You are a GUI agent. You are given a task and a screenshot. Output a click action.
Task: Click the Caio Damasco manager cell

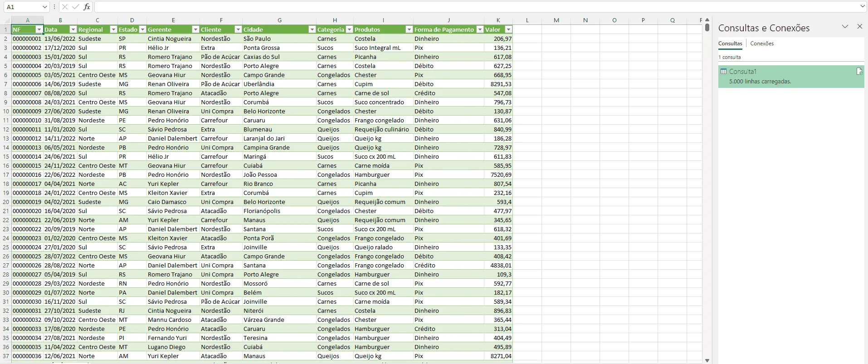(x=173, y=202)
